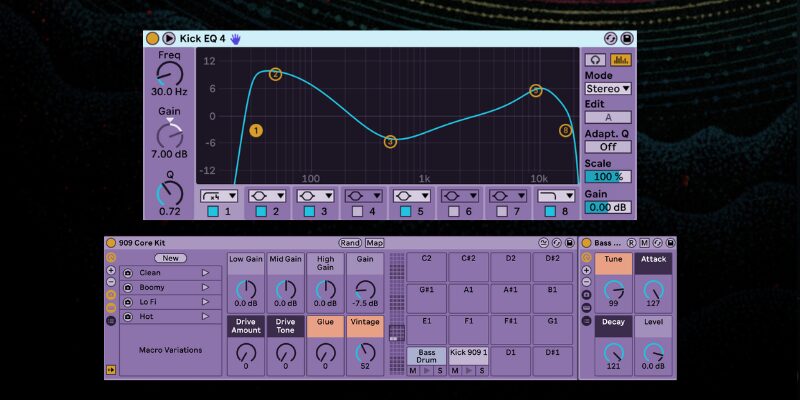Open the Stereo mode dropdown

(608, 89)
